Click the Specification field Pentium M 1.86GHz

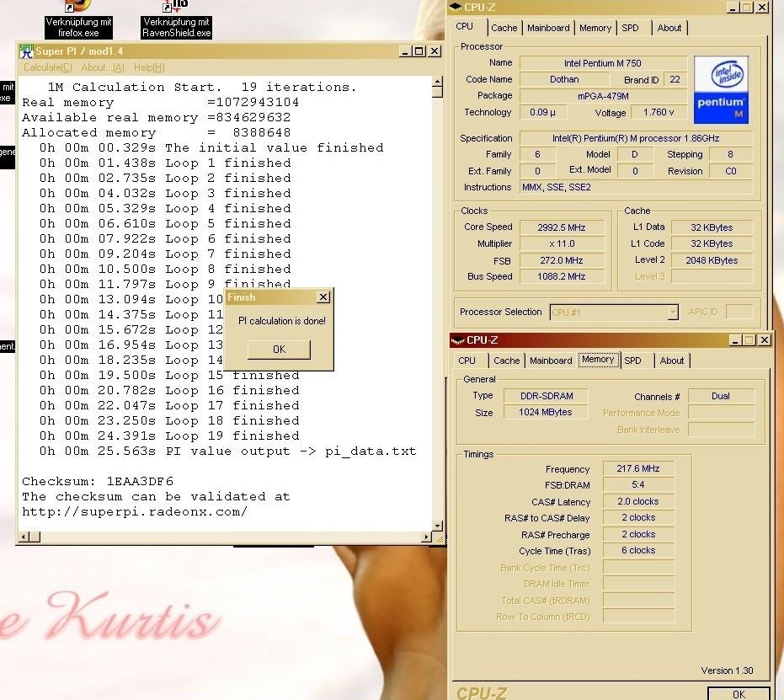(x=636, y=138)
